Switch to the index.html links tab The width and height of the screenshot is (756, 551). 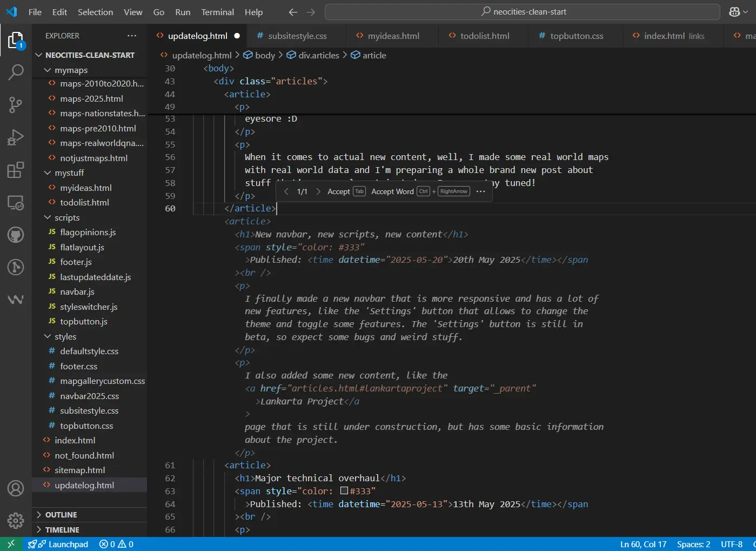[673, 36]
